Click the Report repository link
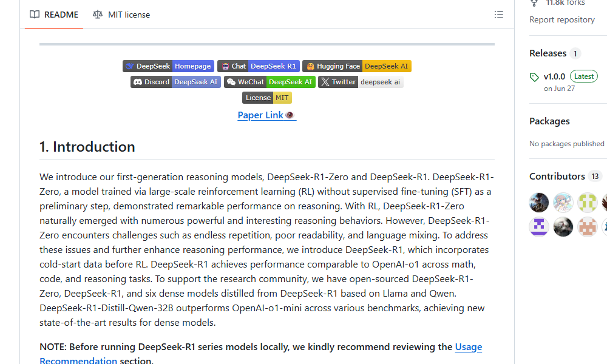Screen dimensions: 607x364 [562, 19]
